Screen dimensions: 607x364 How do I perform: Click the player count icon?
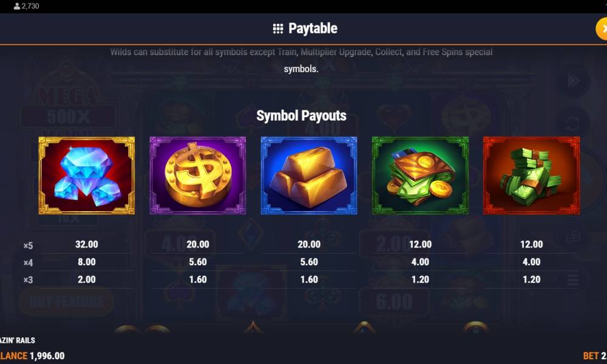point(16,6)
